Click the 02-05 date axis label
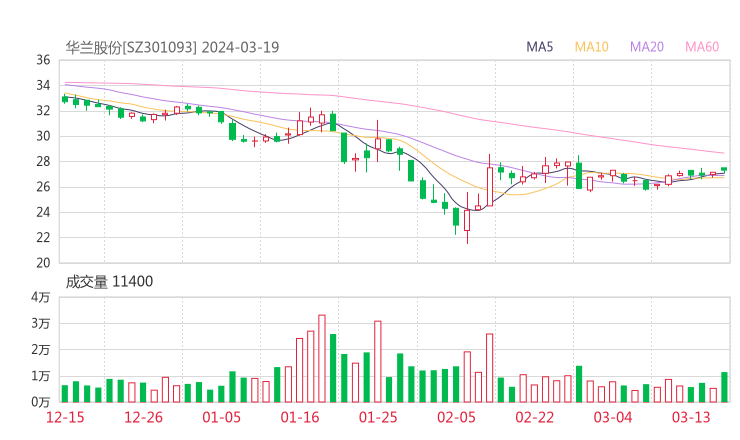The height and width of the screenshot is (440, 740). pyautogui.click(x=456, y=417)
